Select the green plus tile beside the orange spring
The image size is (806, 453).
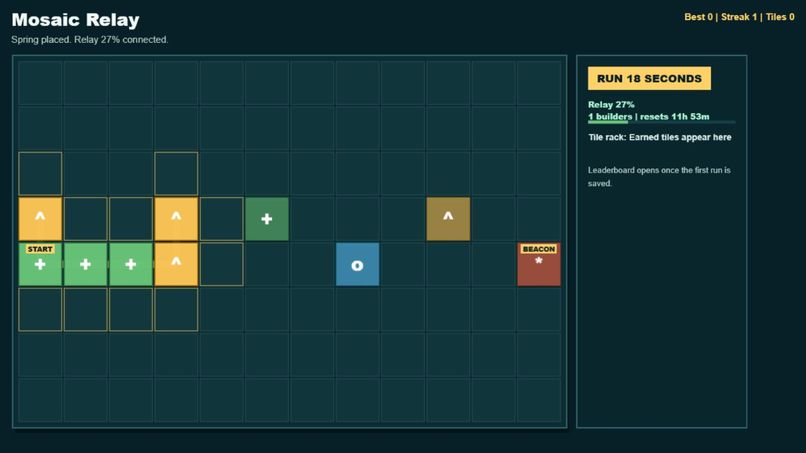pyautogui.click(x=131, y=264)
